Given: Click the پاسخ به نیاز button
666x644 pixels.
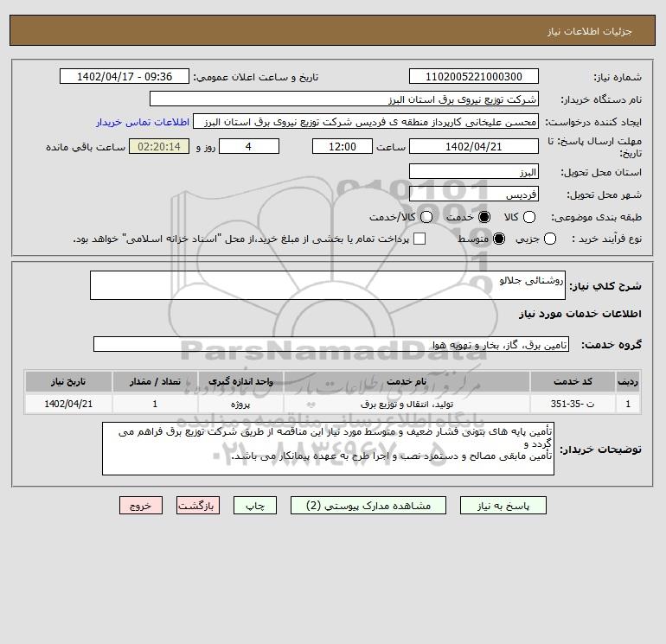Looking at the screenshot, I should pyautogui.click(x=503, y=506).
